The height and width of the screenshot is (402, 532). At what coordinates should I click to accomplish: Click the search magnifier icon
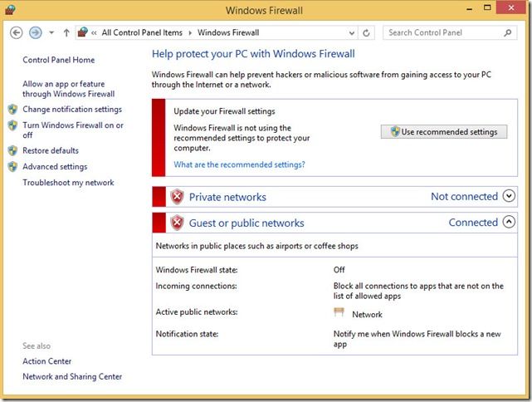(508, 32)
